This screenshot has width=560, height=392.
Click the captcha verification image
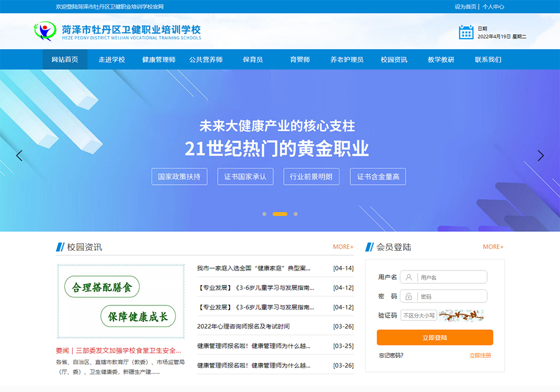pyautogui.click(x=461, y=315)
